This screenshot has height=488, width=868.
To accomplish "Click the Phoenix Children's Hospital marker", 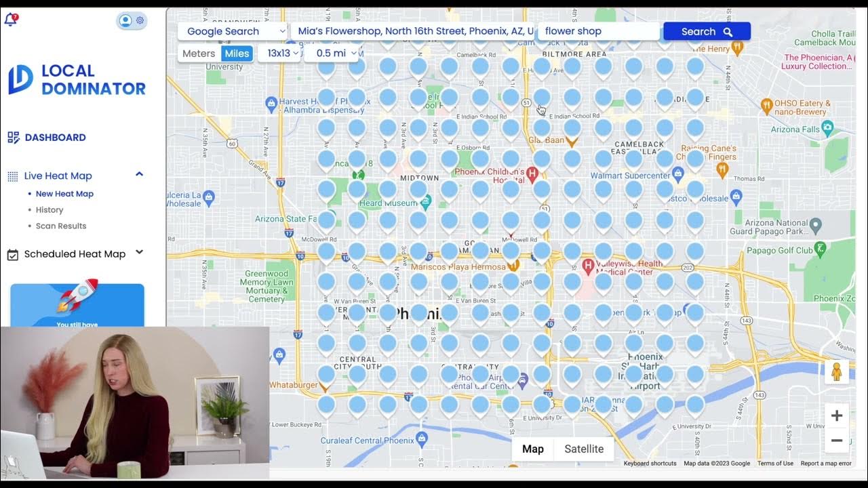I will (x=532, y=175).
